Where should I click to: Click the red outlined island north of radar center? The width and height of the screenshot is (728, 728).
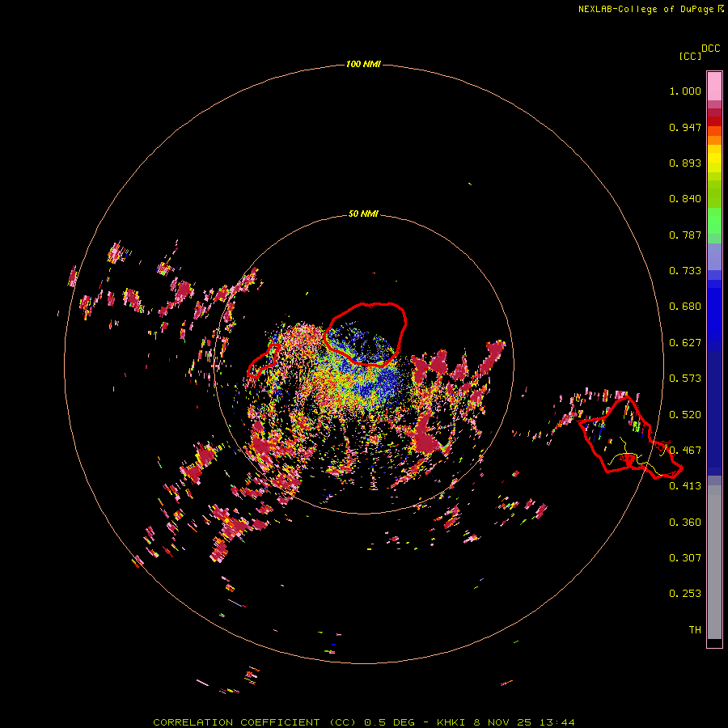(x=365, y=334)
